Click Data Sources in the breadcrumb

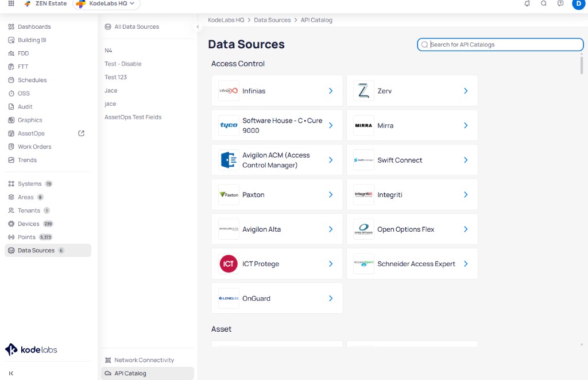tap(272, 20)
